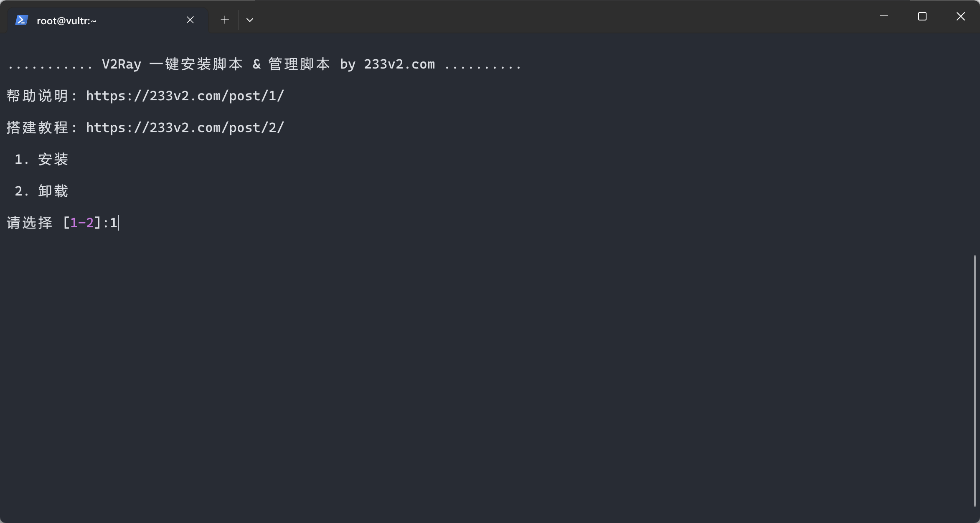Image resolution: width=980 pixels, height=523 pixels.
Task: Click the PowerShell logo beside the tab title
Action: [21, 19]
